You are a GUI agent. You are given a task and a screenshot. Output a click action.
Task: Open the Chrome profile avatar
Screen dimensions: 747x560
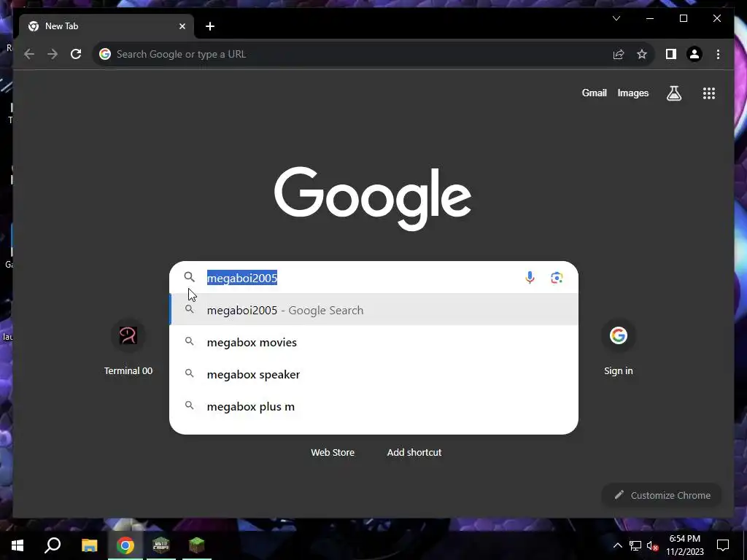[694, 54]
